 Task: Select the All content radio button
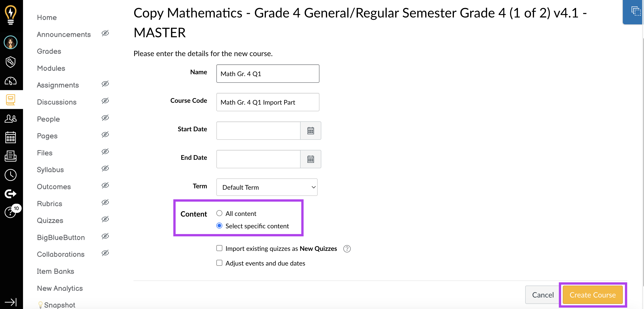click(219, 213)
